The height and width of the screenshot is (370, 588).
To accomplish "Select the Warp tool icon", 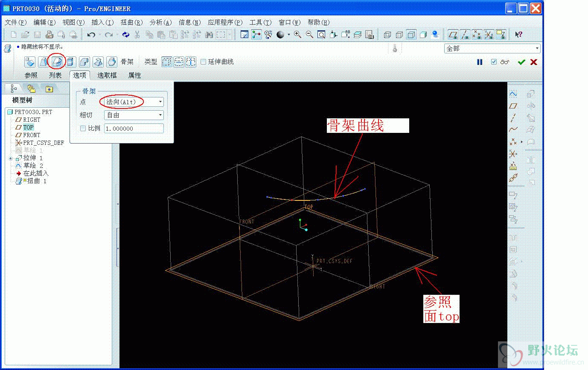I will click(43, 62).
